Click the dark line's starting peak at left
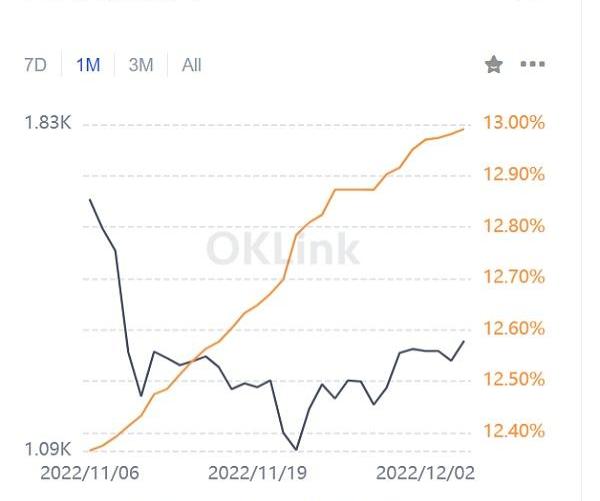 [x=90, y=200]
